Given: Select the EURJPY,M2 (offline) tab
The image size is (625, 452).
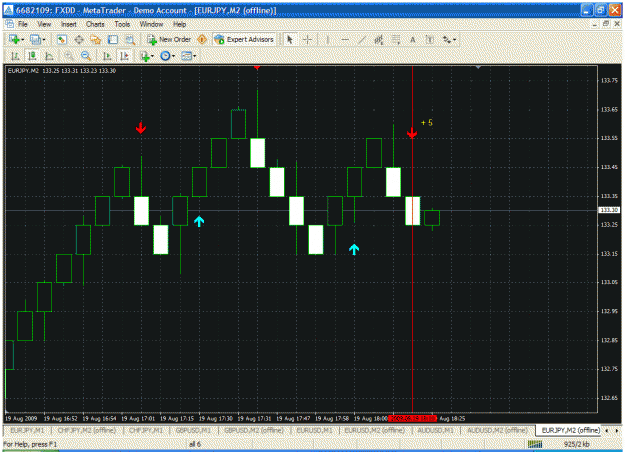Looking at the screenshot, I should [570, 430].
